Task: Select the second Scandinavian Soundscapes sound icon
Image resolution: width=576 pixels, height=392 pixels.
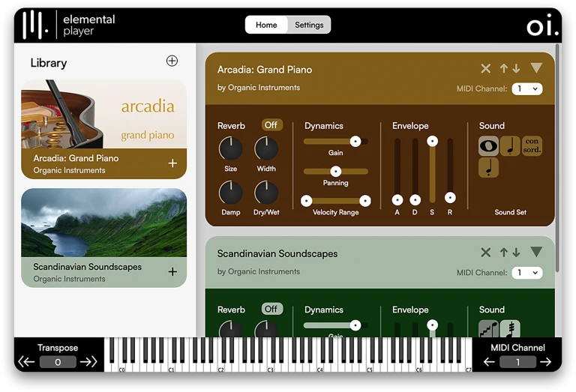Action: click(x=510, y=329)
